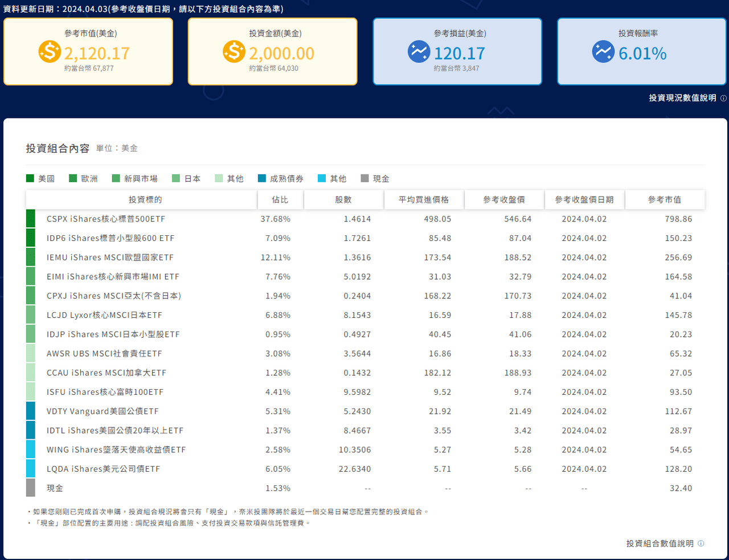Image resolution: width=729 pixels, height=560 pixels.
Task: Select row CSPX iShares核心標普500ETF
Action: (x=365, y=219)
